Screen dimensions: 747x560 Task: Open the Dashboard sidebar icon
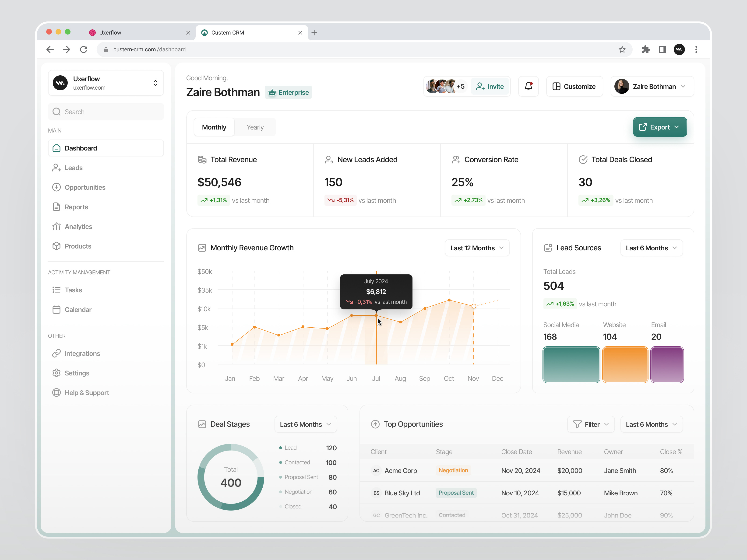pos(57,148)
